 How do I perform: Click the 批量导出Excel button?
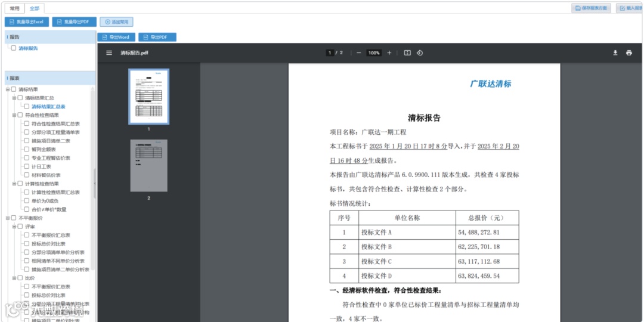27,22
